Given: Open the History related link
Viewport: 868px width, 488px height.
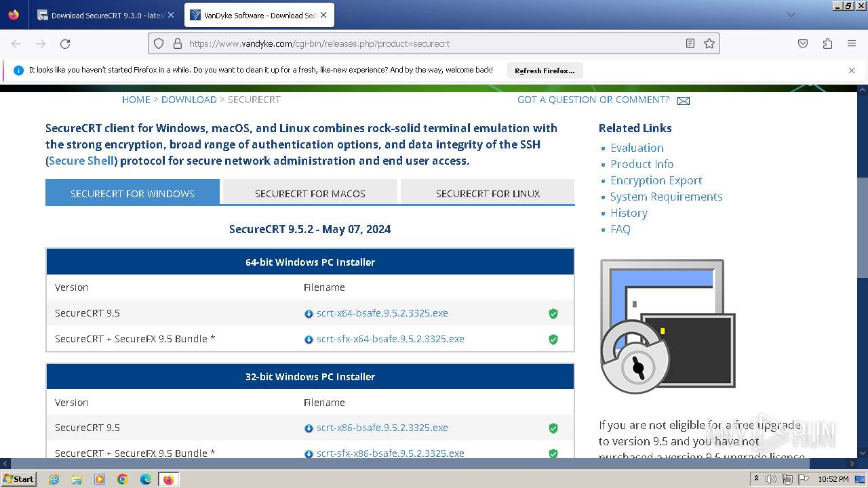Looking at the screenshot, I should (x=629, y=213).
